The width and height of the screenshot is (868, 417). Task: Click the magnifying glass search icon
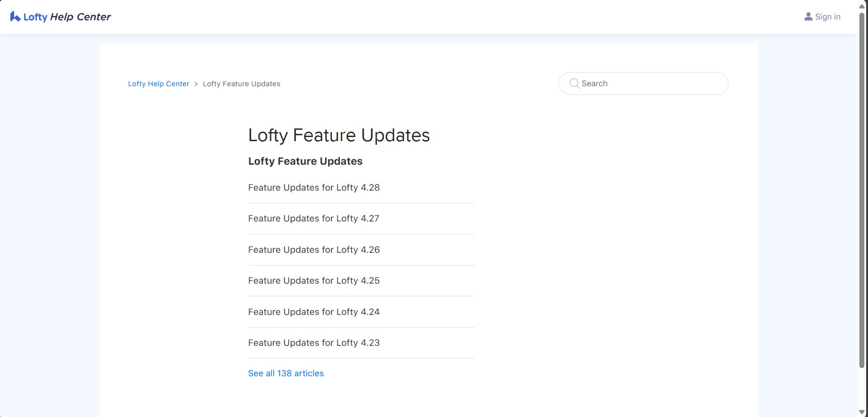(574, 83)
